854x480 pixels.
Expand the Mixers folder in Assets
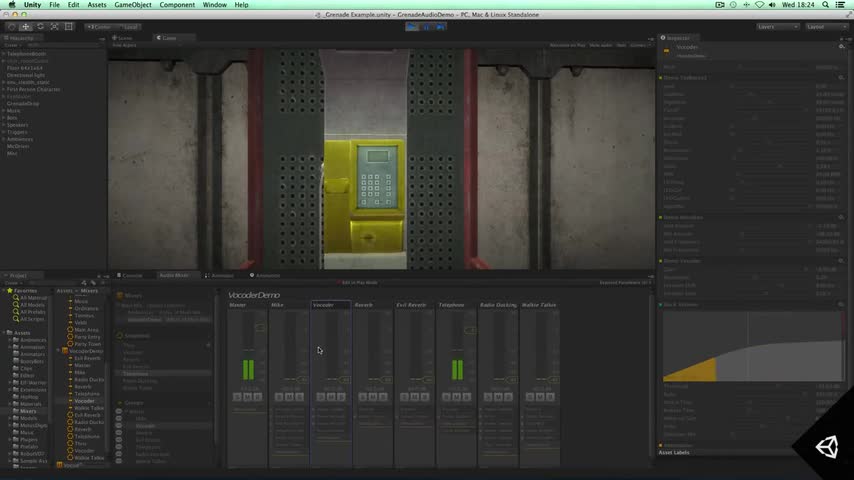pos(11,410)
